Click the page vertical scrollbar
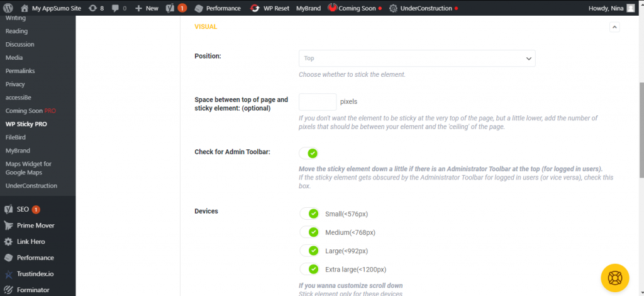 click(x=641, y=130)
